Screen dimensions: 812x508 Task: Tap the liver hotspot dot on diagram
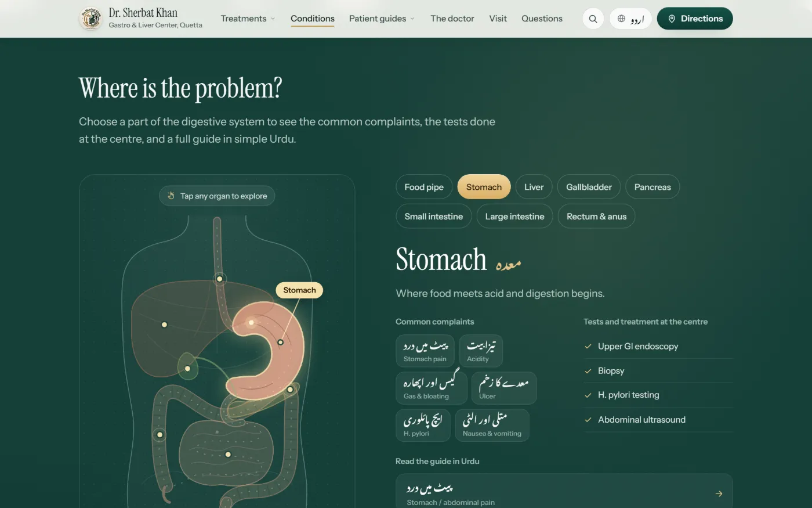pyautogui.click(x=164, y=325)
